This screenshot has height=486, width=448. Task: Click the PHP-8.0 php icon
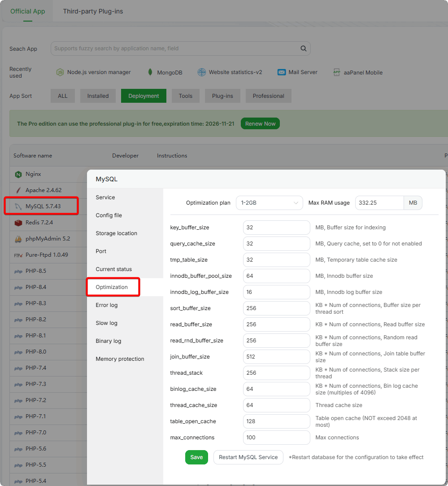point(18,352)
